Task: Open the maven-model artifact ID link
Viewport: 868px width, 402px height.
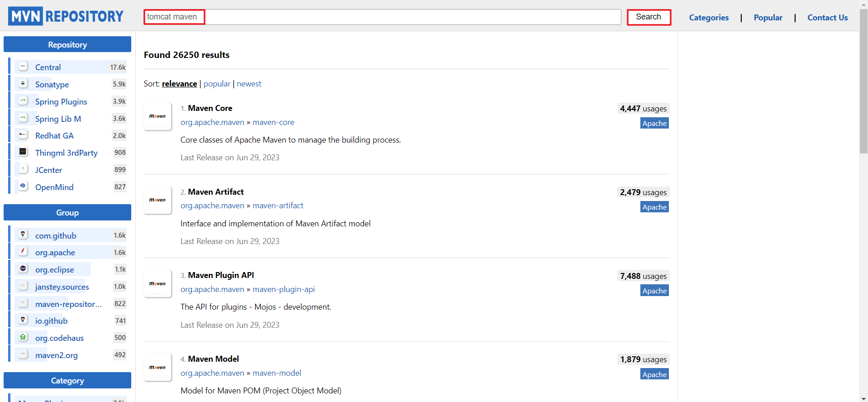Action: [277, 373]
